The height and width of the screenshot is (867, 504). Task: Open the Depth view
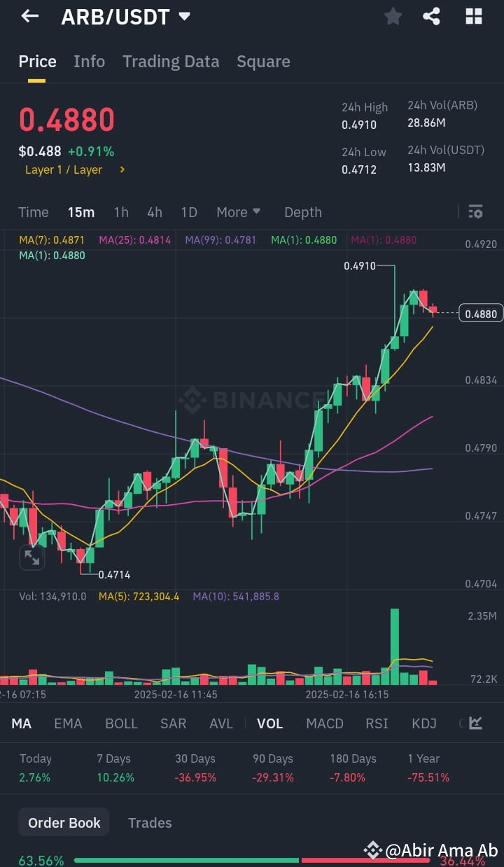pyautogui.click(x=302, y=211)
